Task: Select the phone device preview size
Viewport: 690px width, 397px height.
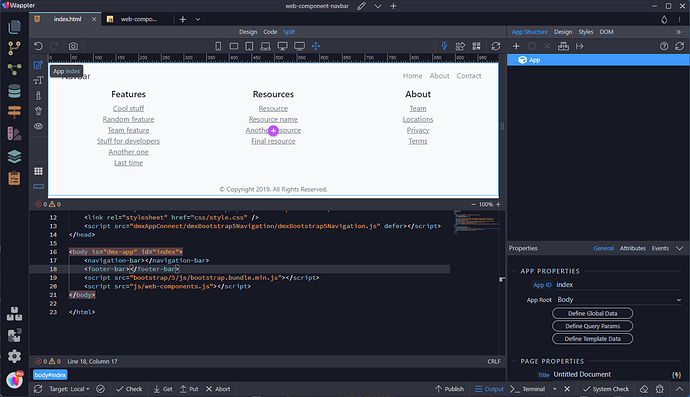Action: 218,46
